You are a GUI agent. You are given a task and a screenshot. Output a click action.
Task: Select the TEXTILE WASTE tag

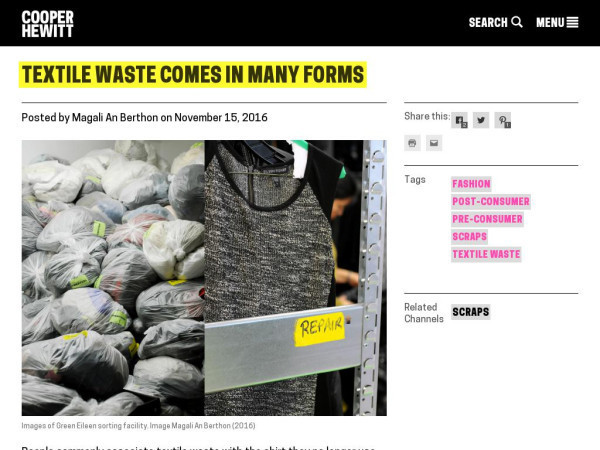[486, 254]
